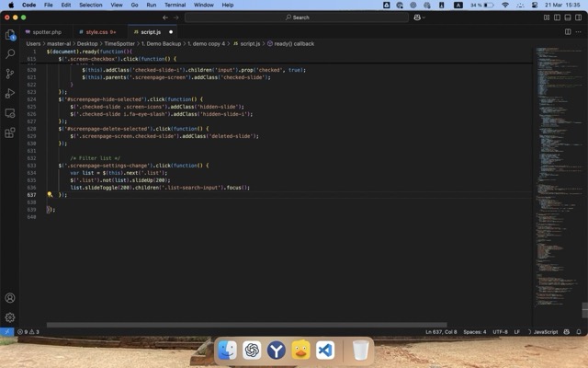Open the Source Control view
Screen dimensions: 588x368
click(x=10, y=74)
